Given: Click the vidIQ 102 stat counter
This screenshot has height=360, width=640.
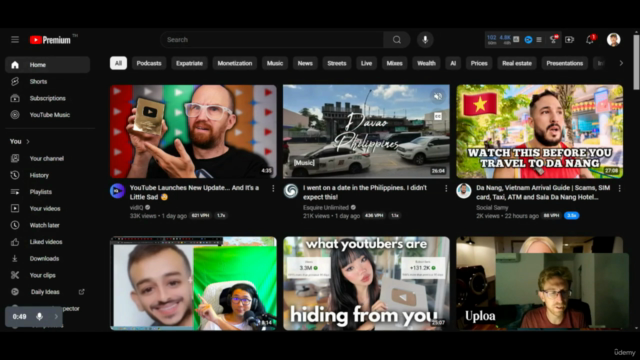Looking at the screenshot, I should 492,40.
